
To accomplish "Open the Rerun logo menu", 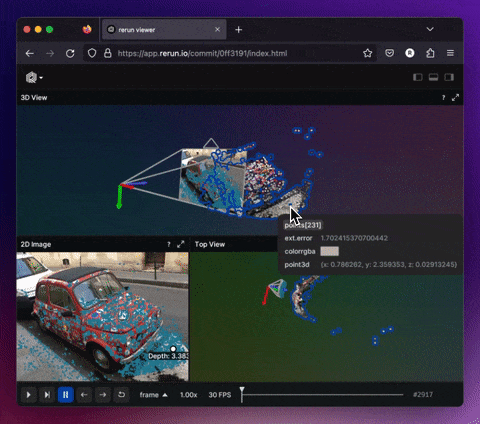I will [x=34, y=78].
